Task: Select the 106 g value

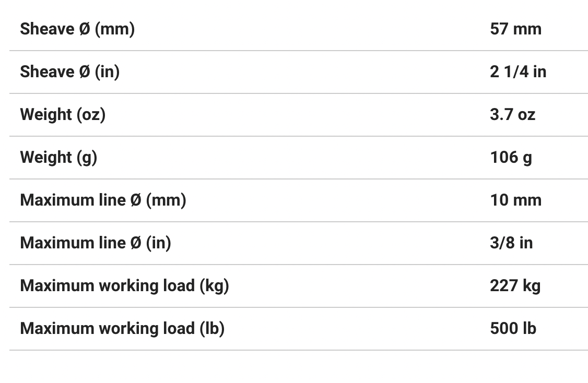Action: coord(511,157)
